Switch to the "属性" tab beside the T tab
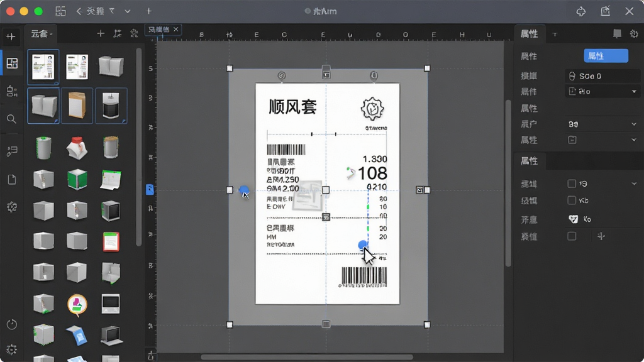 click(x=529, y=34)
